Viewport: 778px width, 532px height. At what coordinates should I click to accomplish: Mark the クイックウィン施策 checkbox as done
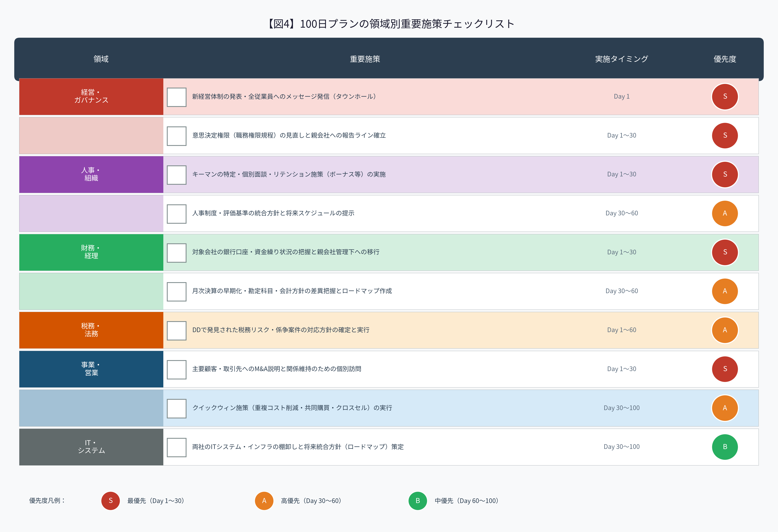(176, 408)
